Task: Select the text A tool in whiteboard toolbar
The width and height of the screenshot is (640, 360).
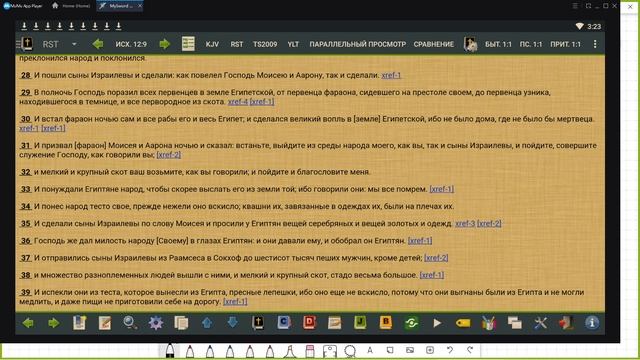Action: [x=370, y=350]
